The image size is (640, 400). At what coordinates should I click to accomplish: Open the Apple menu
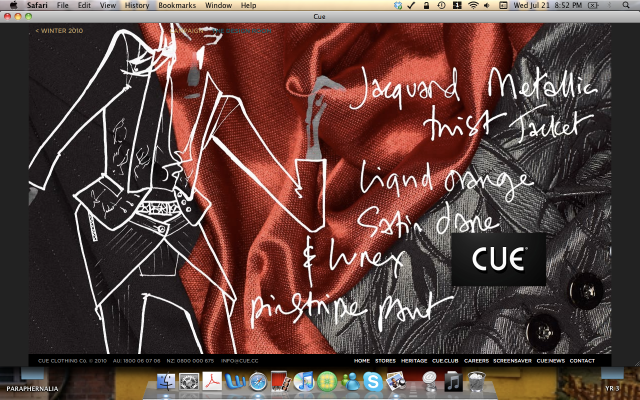[x=13, y=5]
